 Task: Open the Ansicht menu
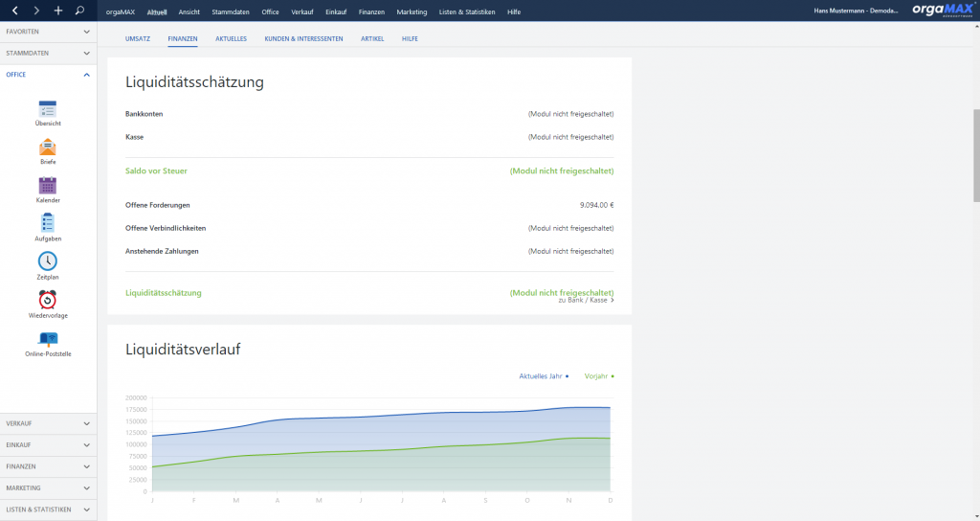click(x=189, y=11)
